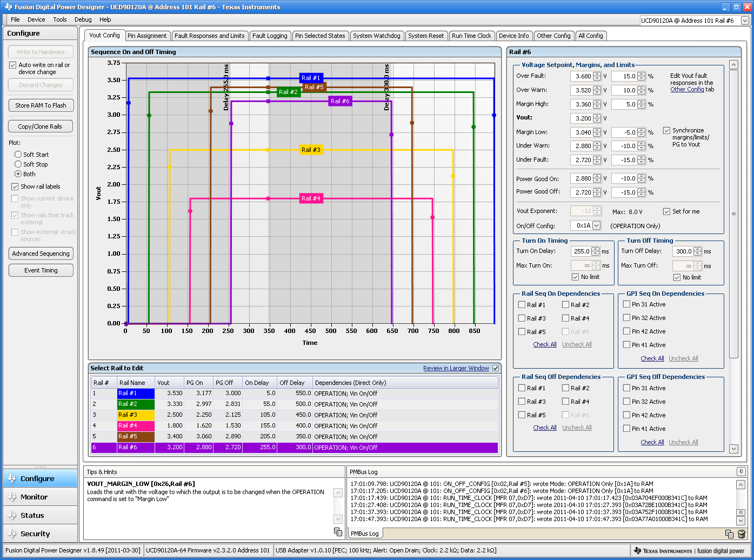Viewport: 754px width, 560px height.
Task: Open the Tools menu
Action: pyautogui.click(x=60, y=19)
